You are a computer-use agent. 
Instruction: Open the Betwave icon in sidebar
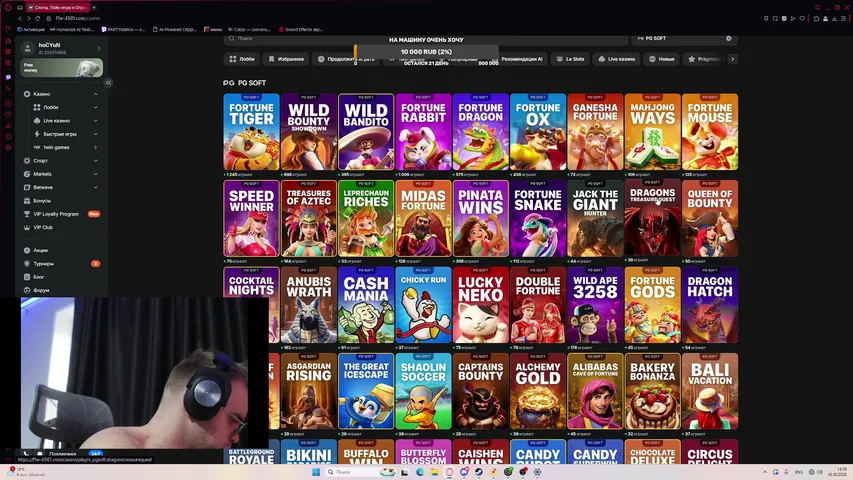point(27,187)
